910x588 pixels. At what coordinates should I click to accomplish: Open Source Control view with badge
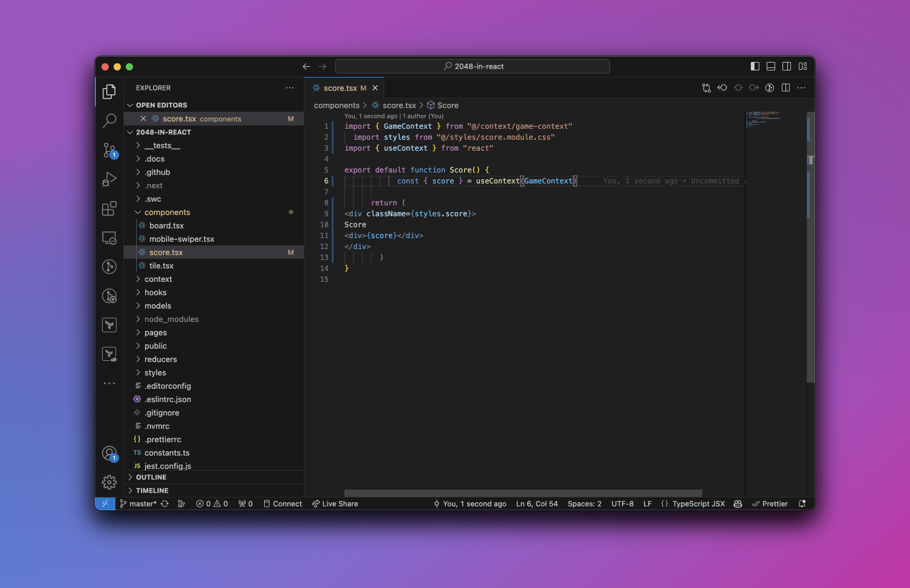click(x=109, y=150)
